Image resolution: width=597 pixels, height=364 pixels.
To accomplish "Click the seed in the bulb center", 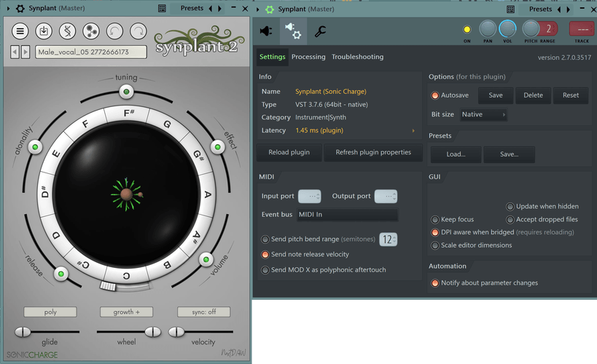I will (126, 194).
